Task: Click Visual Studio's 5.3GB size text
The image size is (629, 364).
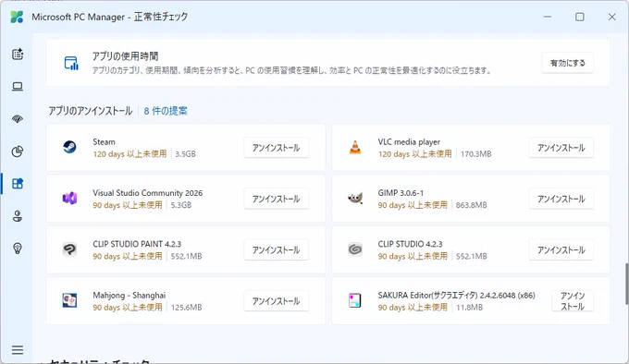Action: 181,205
